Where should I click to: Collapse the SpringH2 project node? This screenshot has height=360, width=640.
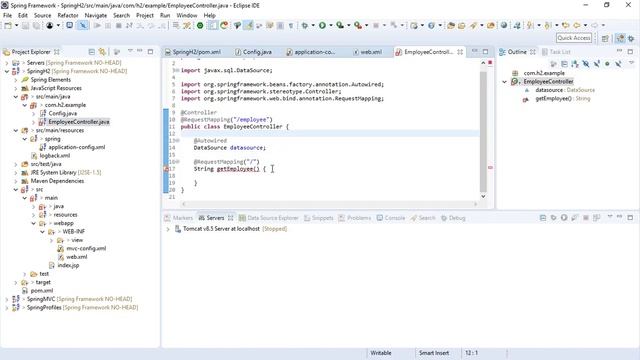click(x=7, y=71)
